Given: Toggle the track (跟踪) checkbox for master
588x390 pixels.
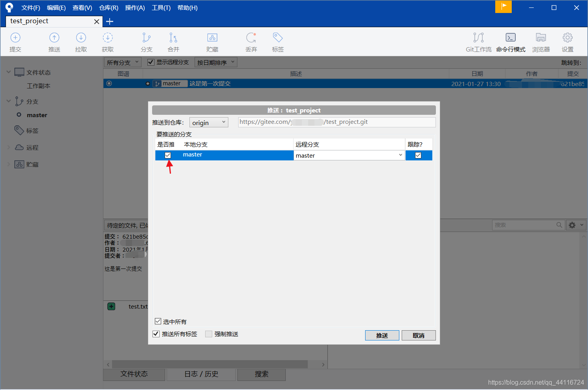Looking at the screenshot, I should [x=418, y=155].
